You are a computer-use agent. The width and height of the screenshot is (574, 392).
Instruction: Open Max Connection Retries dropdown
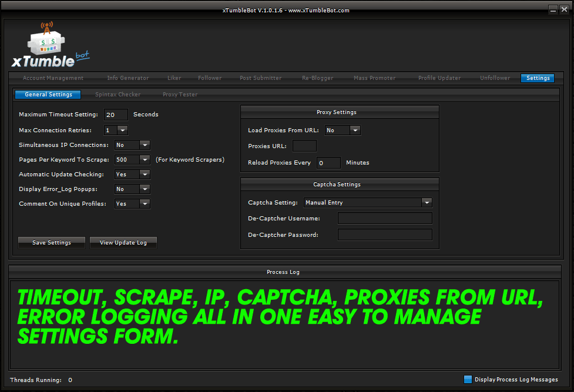pos(123,130)
